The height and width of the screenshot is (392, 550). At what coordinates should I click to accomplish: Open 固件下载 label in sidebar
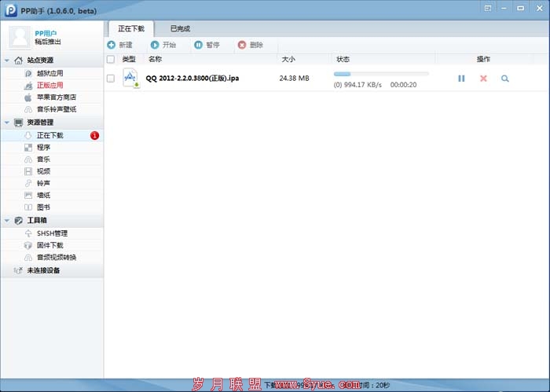click(x=49, y=245)
